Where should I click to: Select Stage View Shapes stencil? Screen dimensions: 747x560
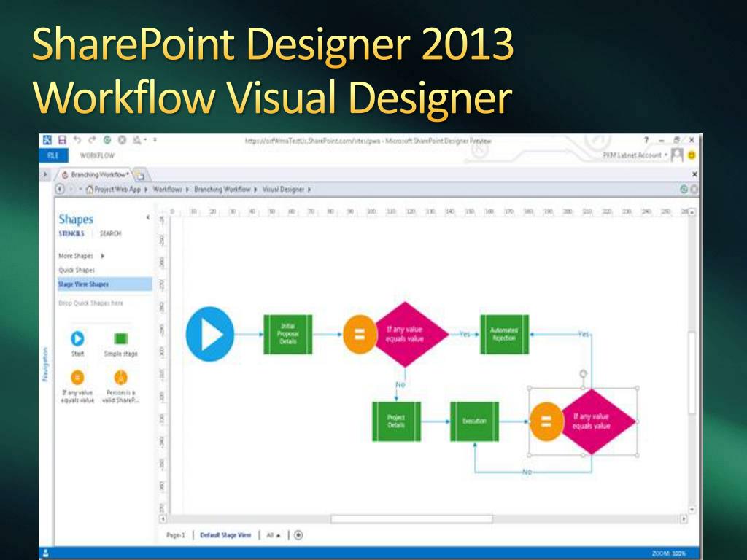coord(105,284)
